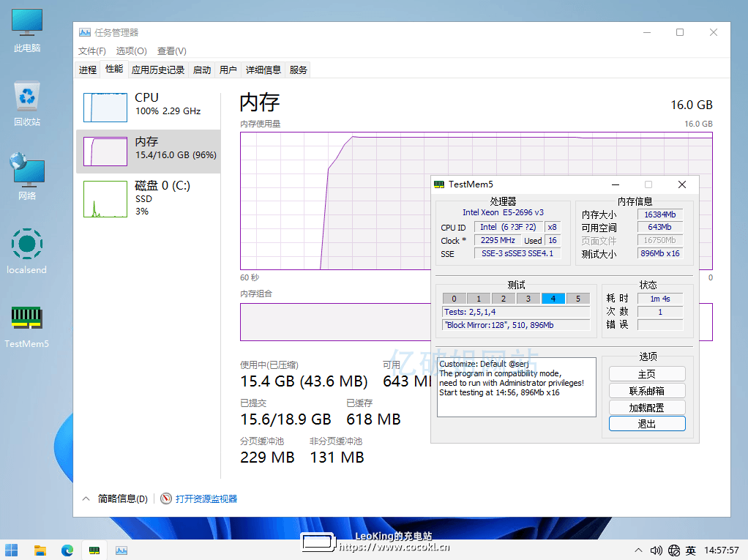Open the 此电脑 desktop icon
The height and width of the screenshot is (560, 748).
[26, 30]
